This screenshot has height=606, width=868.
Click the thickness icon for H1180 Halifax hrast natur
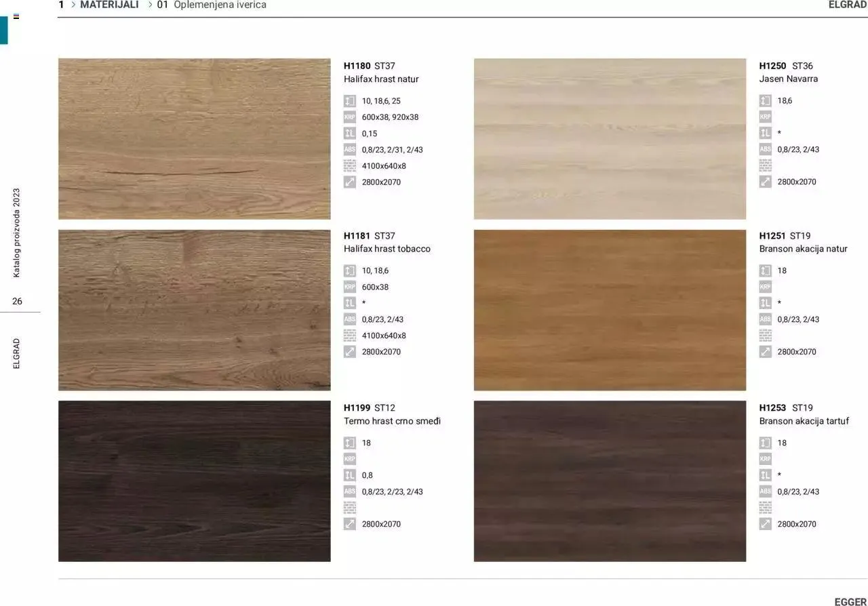coord(349,101)
